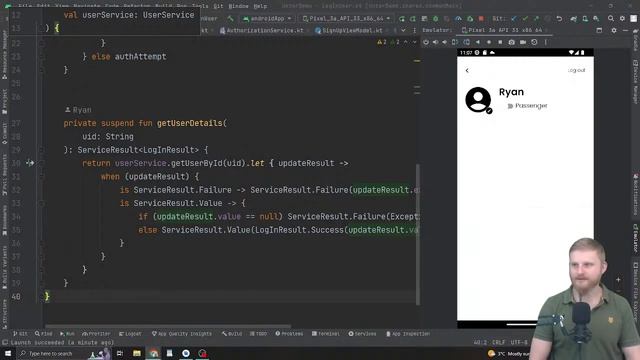
Task: Open the Services tool window
Action: [x=362, y=334]
